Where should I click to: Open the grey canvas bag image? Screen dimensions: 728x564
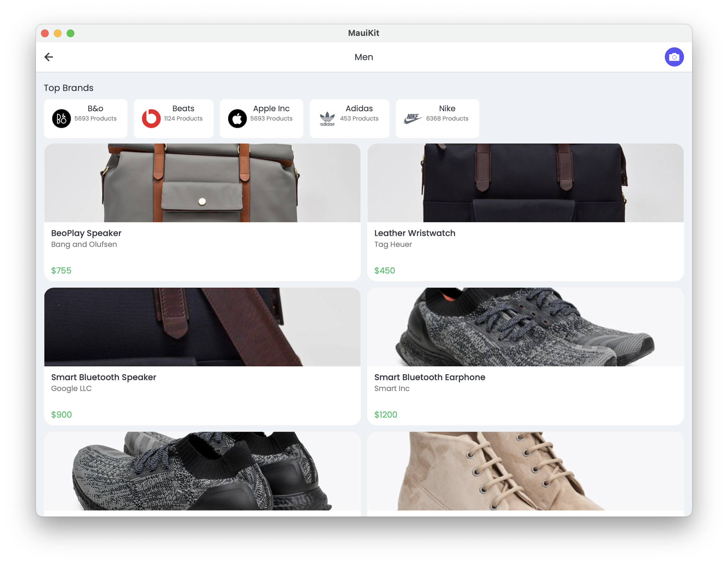tap(202, 183)
